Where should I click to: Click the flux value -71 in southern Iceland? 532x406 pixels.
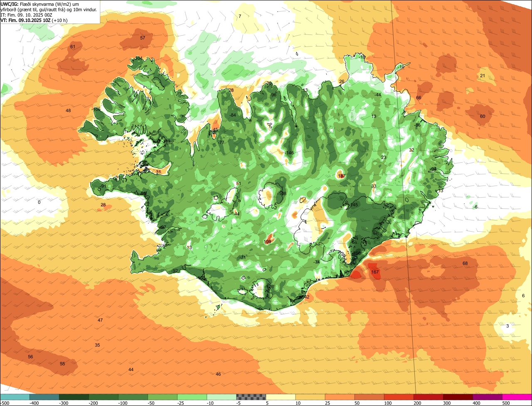pyautogui.click(x=243, y=257)
